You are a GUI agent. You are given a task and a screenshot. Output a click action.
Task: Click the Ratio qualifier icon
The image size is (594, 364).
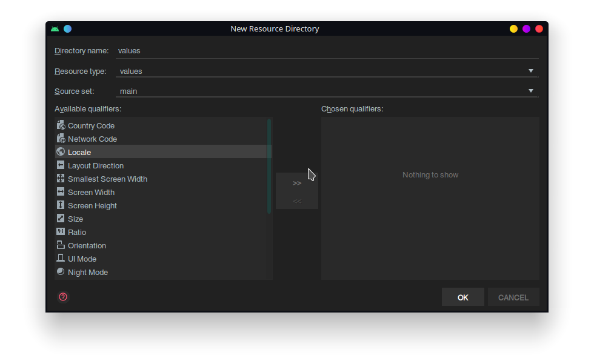click(x=61, y=231)
